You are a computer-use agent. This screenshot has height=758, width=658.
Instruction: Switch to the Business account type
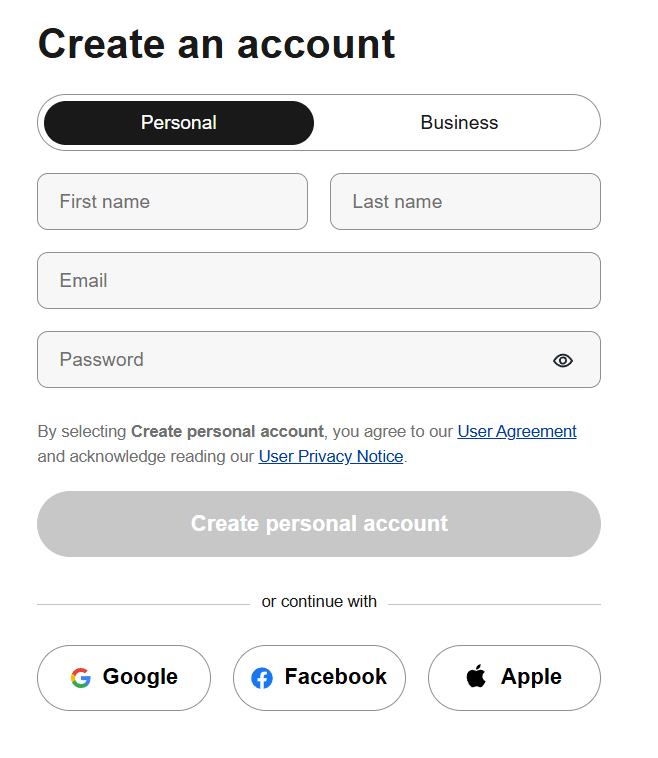459,123
